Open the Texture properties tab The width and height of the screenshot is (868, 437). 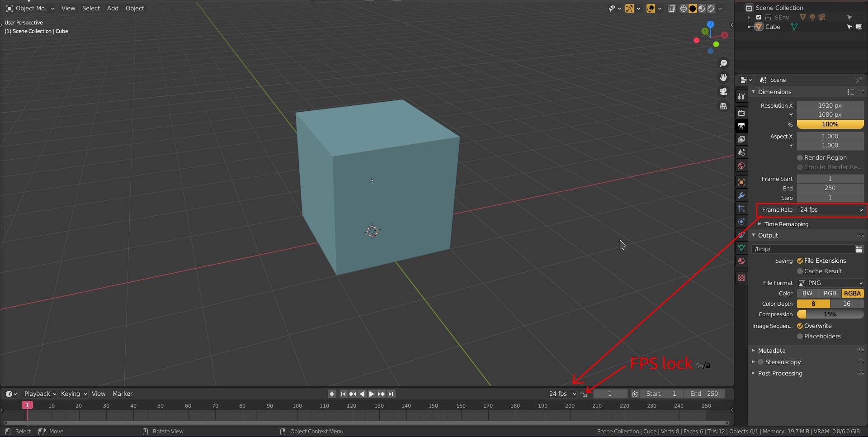(x=741, y=278)
